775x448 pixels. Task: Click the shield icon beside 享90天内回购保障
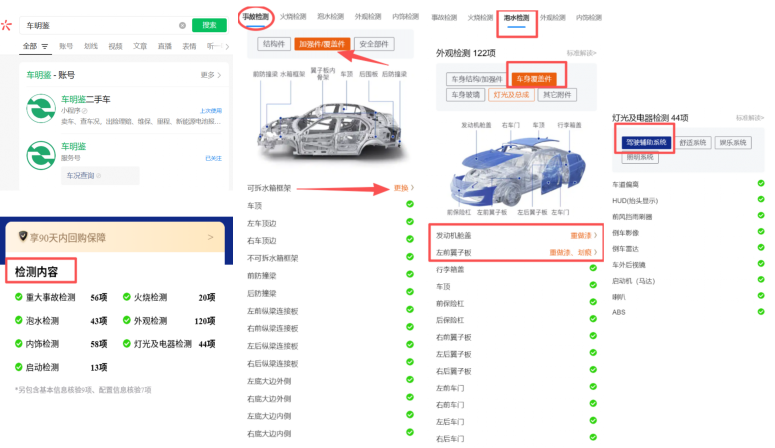[x=23, y=236]
